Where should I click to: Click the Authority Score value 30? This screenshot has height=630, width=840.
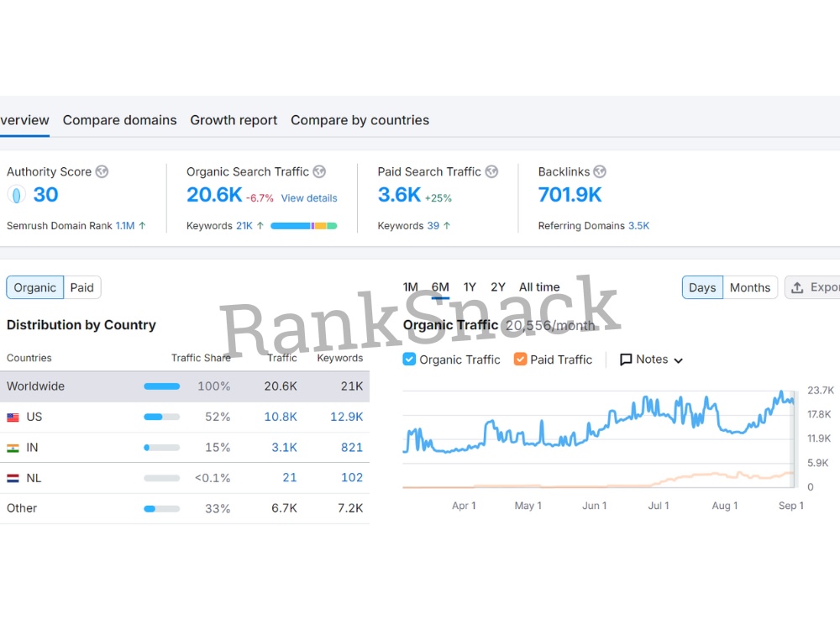[45, 195]
